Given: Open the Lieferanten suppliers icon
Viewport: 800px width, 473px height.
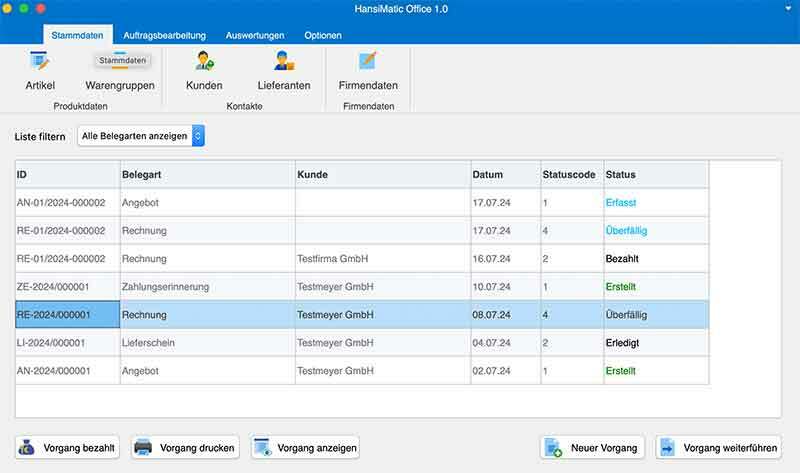Looking at the screenshot, I should (x=284, y=68).
